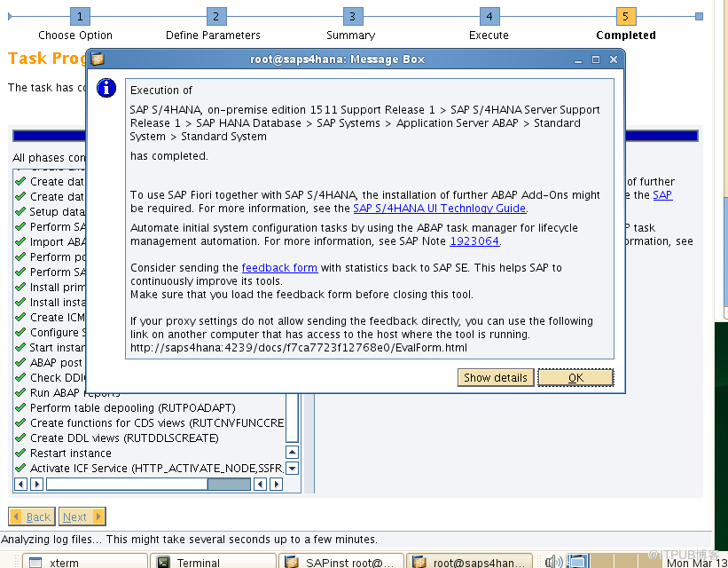The image size is (728, 568).
Task: Click the green check beside Install prim
Action: [20, 287]
